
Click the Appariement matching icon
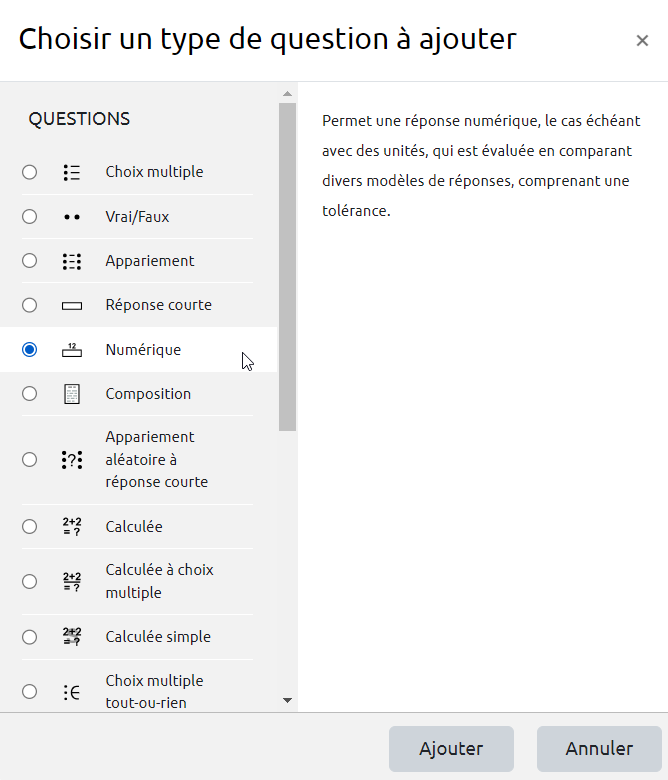(71, 261)
